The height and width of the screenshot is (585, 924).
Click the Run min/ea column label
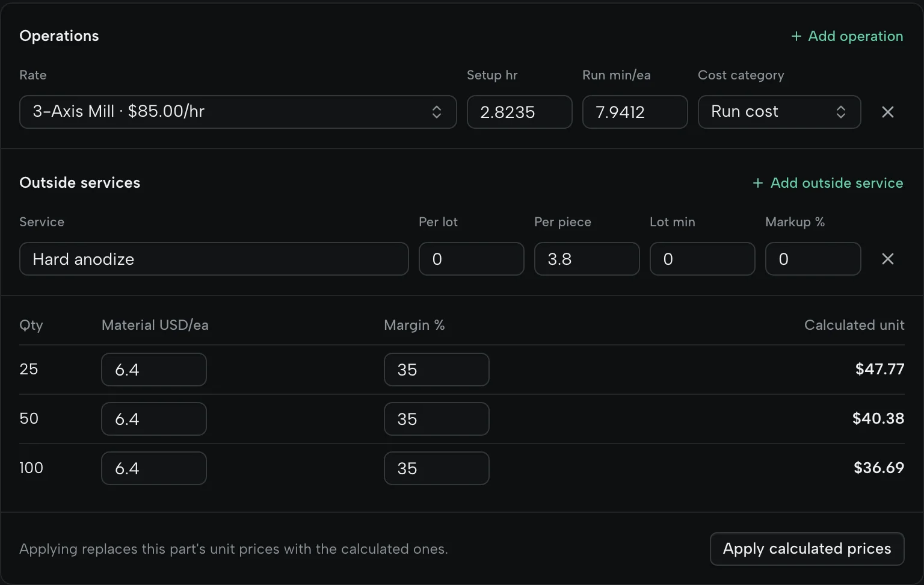tap(617, 75)
